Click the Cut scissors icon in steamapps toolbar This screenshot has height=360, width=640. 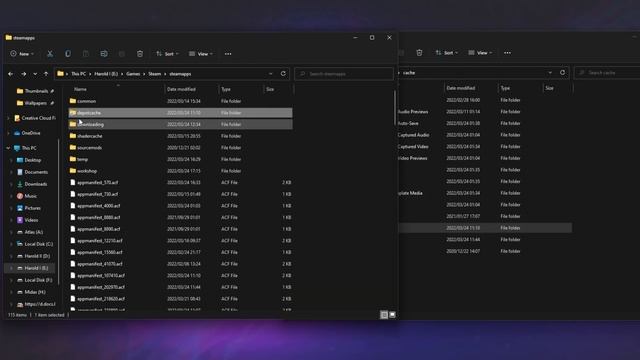pyautogui.click(x=50, y=54)
